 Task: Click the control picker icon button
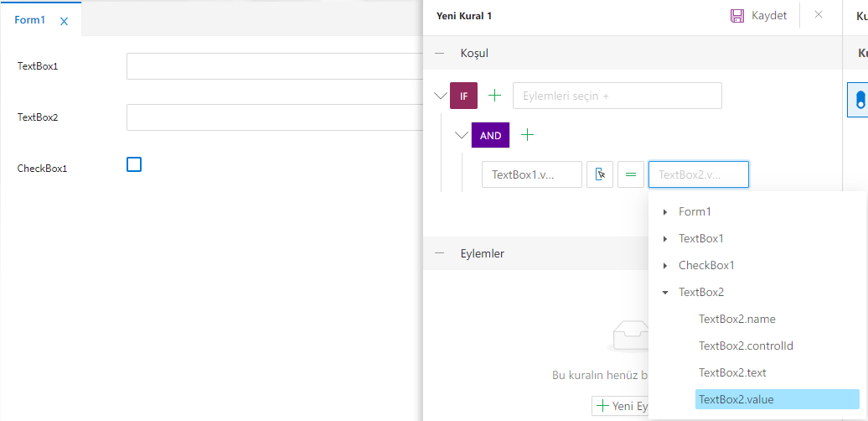[600, 174]
